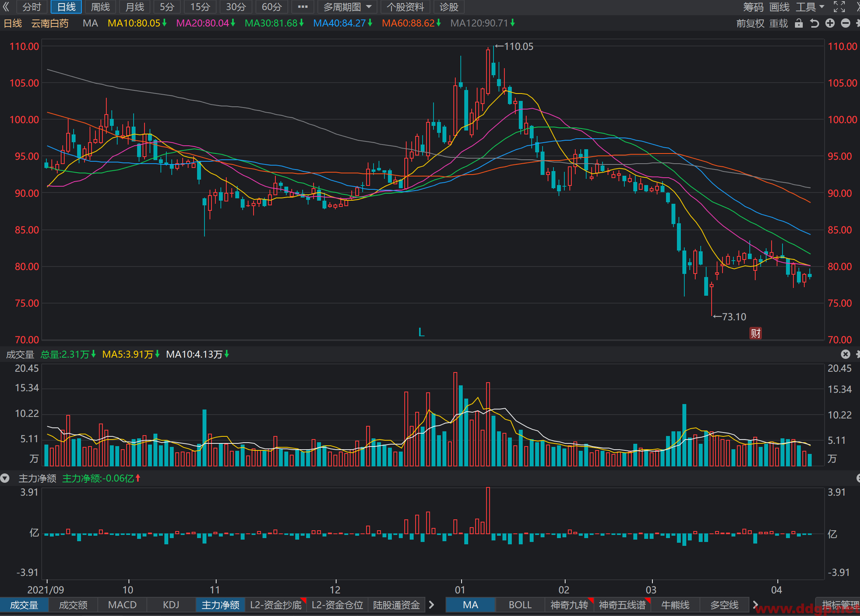Image resolution: width=860 pixels, height=616 pixels.
Task: Toggle the 前复权 price adjustment mode
Action: click(x=750, y=23)
